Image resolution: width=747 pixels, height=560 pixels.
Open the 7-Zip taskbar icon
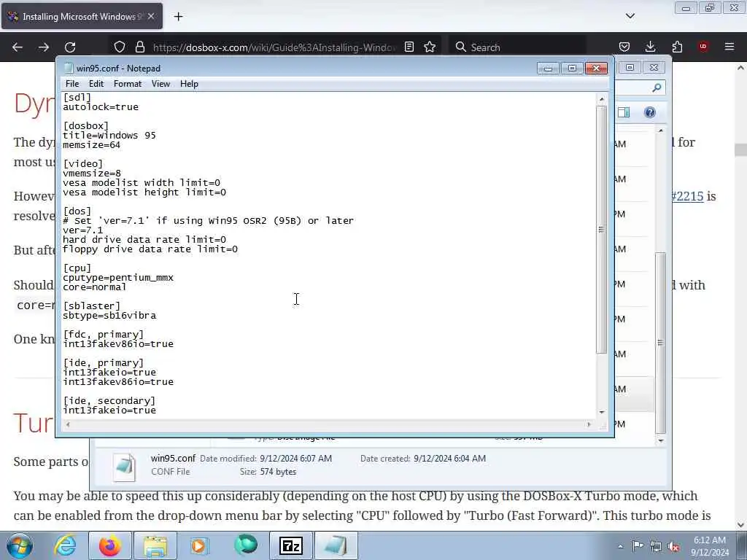291,545
